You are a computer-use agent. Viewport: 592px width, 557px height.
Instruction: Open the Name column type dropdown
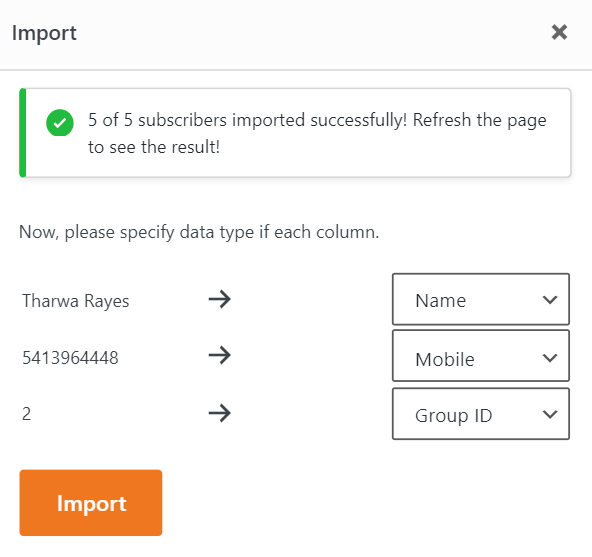[x=481, y=299]
